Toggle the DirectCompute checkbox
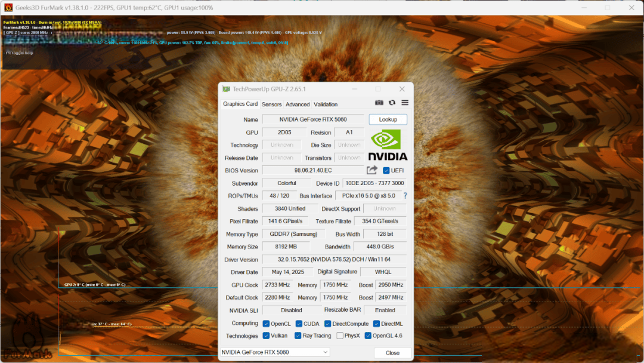 [x=328, y=324]
